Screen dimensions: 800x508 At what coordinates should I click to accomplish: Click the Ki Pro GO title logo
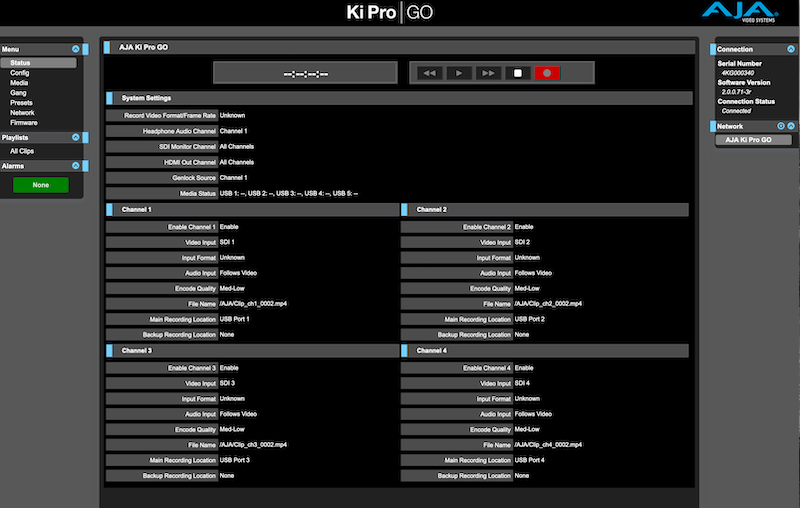click(390, 12)
